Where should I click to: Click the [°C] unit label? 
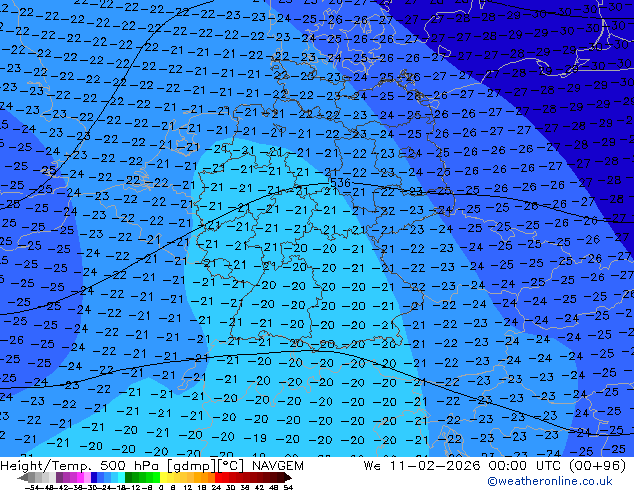coord(230,466)
